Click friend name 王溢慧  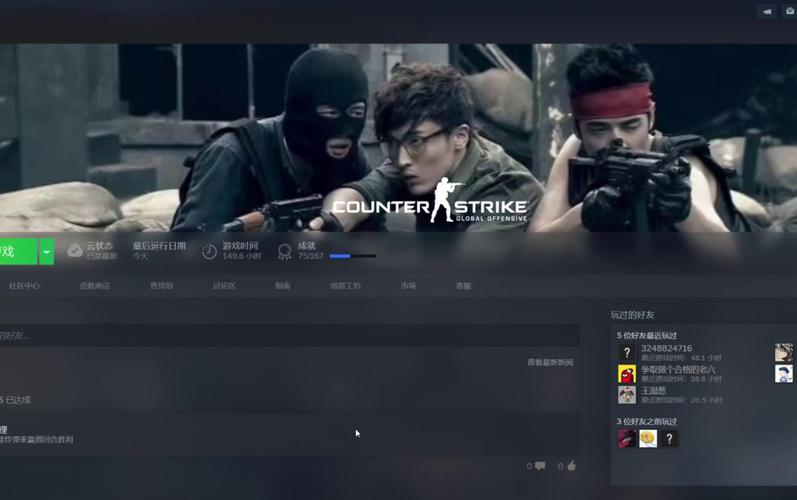654,391
